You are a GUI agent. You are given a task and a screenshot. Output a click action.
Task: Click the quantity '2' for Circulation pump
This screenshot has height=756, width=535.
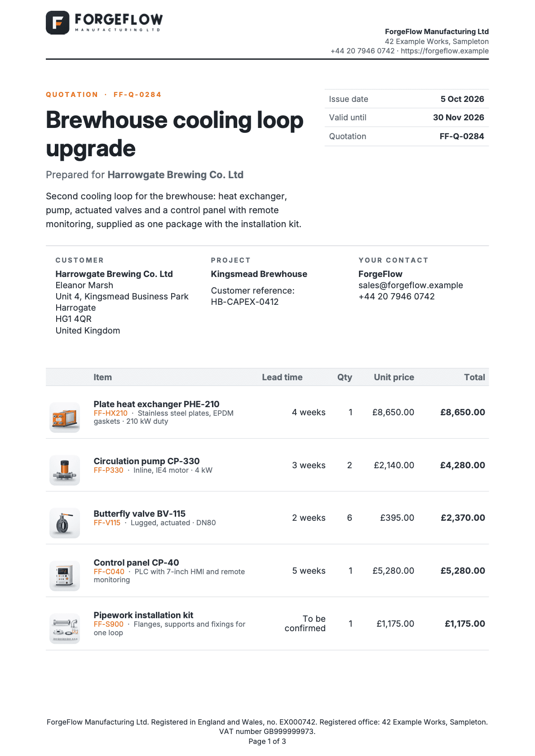coord(349,465)
